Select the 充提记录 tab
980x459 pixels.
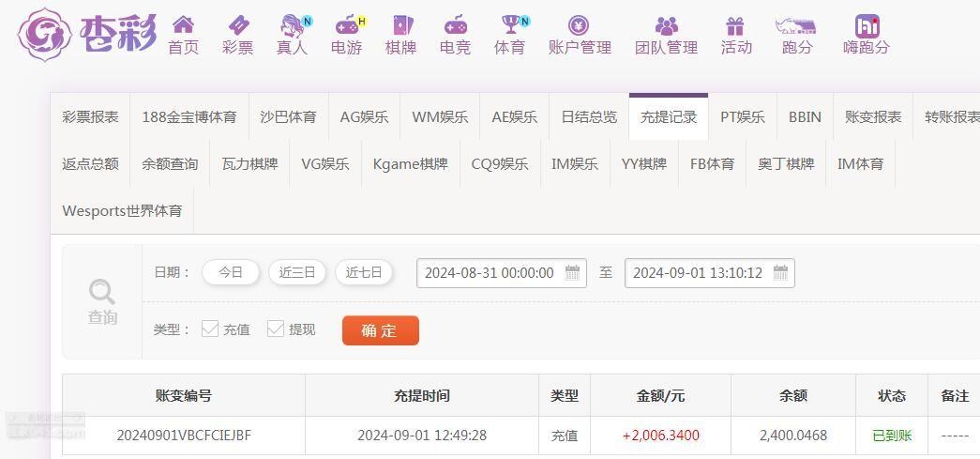669,117
